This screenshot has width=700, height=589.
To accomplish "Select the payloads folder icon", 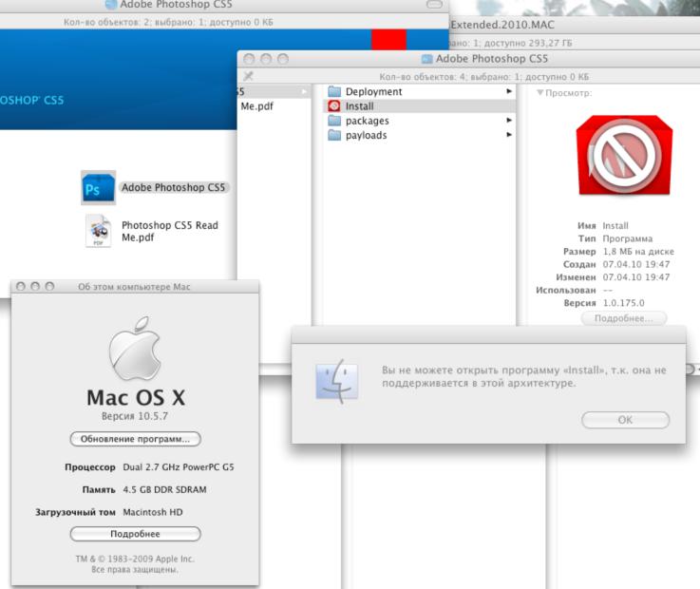I will (334, 135).
